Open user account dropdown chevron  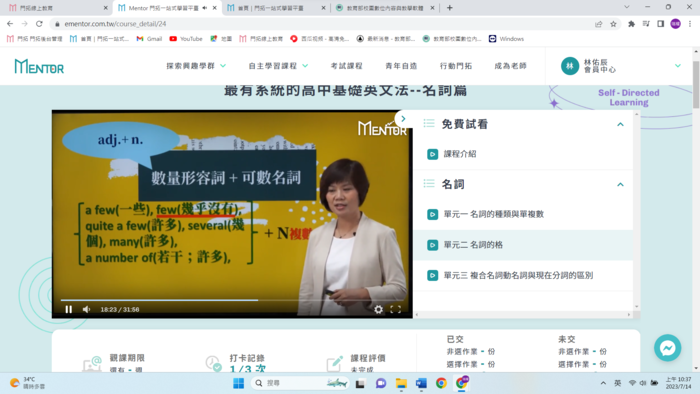pos(678,66)
